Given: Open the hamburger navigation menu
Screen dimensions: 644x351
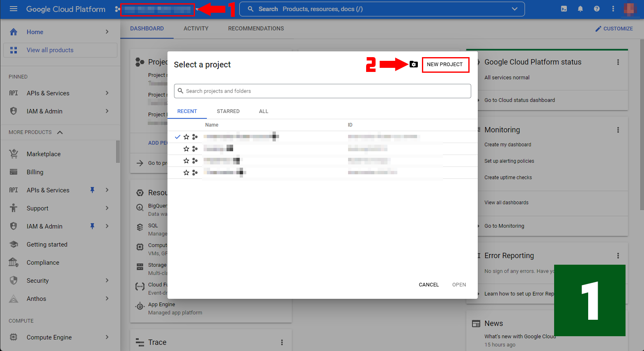Looking at the screenshot, I should click(14, 9).
